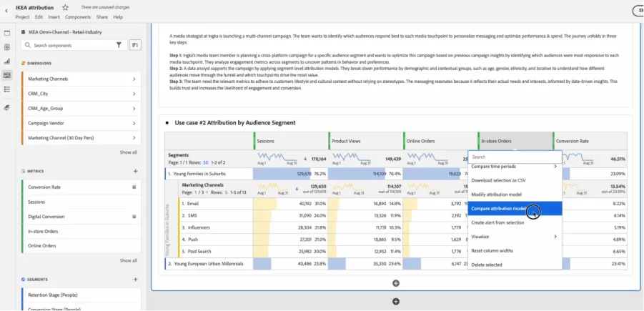Click the filter icon in component search
644x311 pixels.
[119, 45]
